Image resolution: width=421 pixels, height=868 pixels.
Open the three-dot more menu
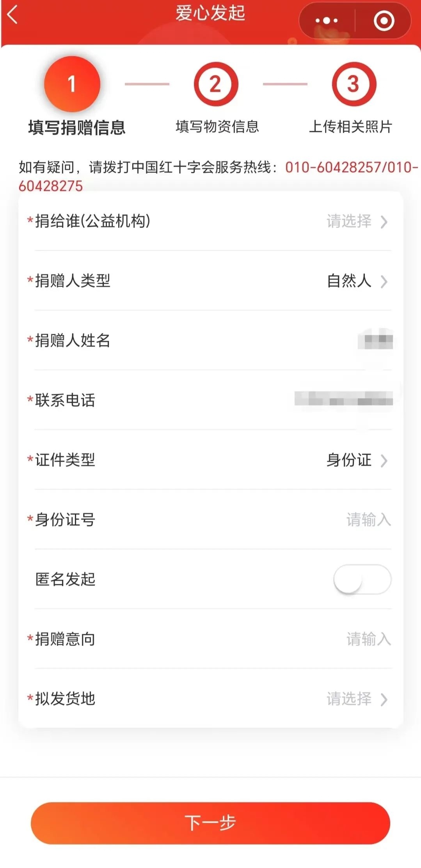point(326,21)
